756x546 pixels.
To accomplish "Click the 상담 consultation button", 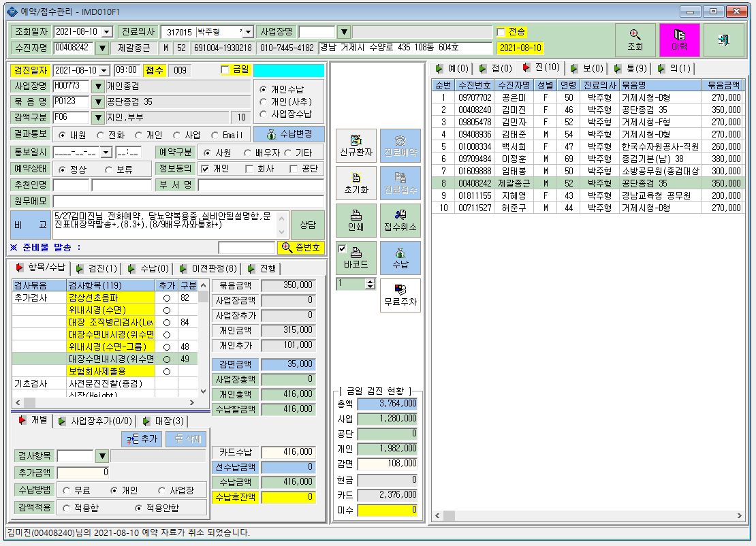I will point(308,225).
